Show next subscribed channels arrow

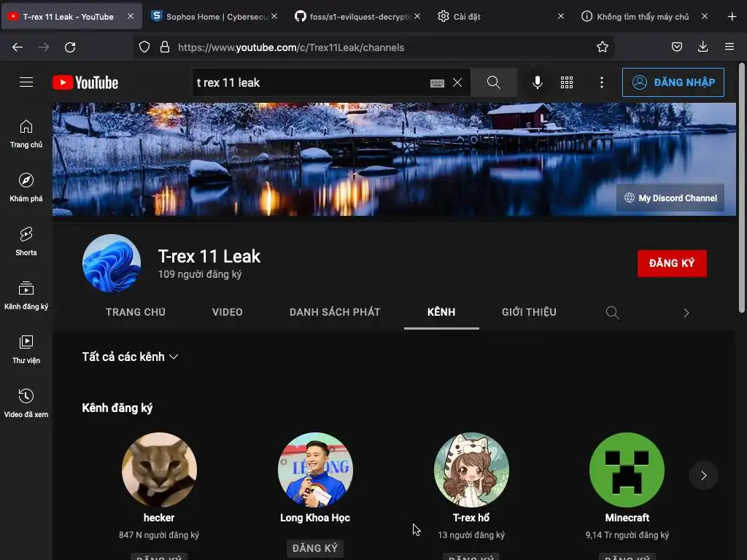coord(704,475)
